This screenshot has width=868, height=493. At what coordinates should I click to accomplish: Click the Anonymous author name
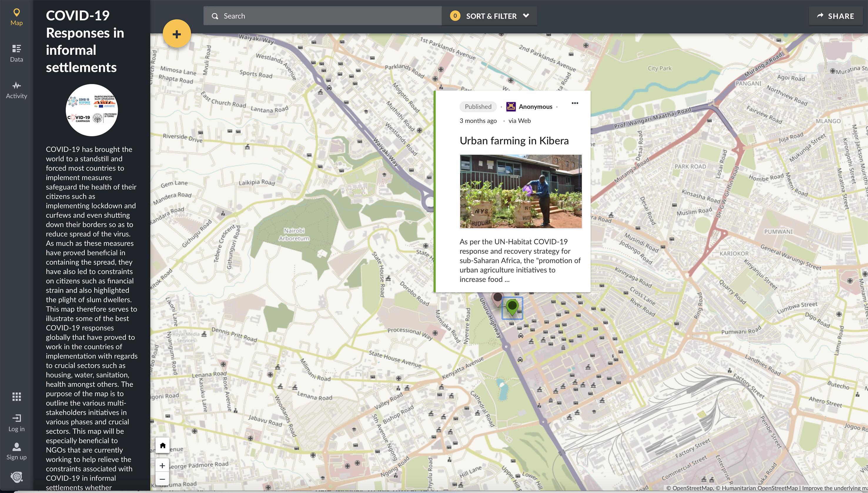(536, 107)
